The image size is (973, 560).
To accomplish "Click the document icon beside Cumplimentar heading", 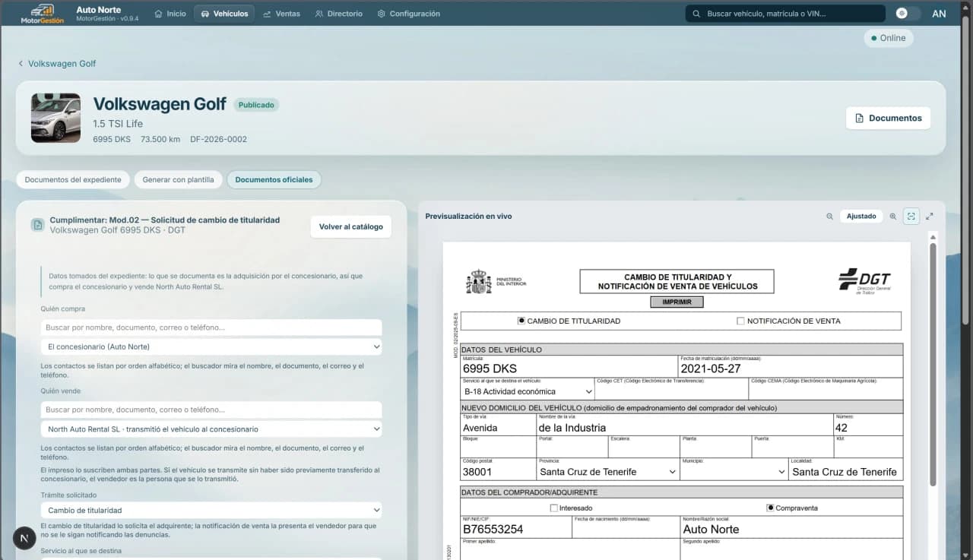I will click(x=37, y=225).
